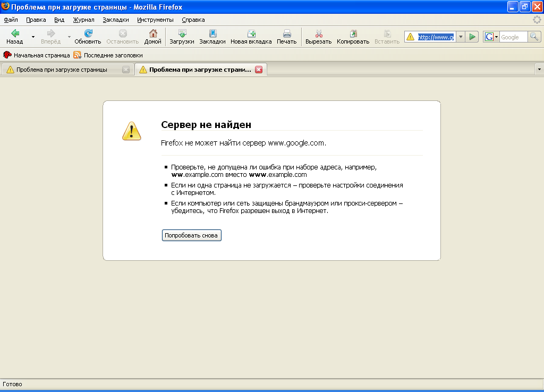This screenshot has width=544, height=392.
Task: Click the Вставить (Paste) icon
Action: click(x=387, y=33)
